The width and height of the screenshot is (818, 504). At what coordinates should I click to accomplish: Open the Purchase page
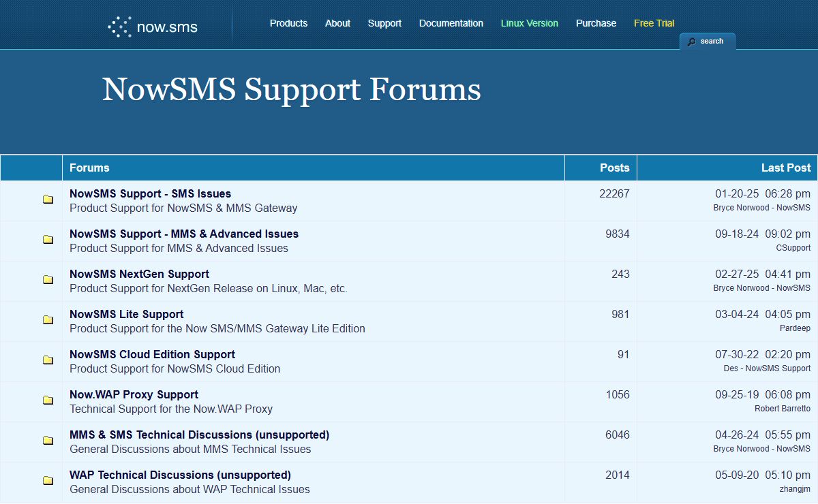[x=596, y=23]
